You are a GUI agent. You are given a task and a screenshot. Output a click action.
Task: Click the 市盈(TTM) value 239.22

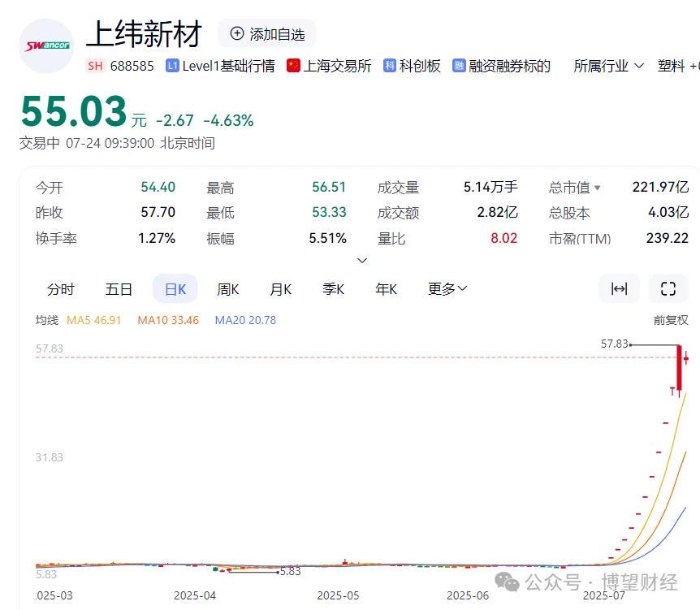tap(668, 238)
